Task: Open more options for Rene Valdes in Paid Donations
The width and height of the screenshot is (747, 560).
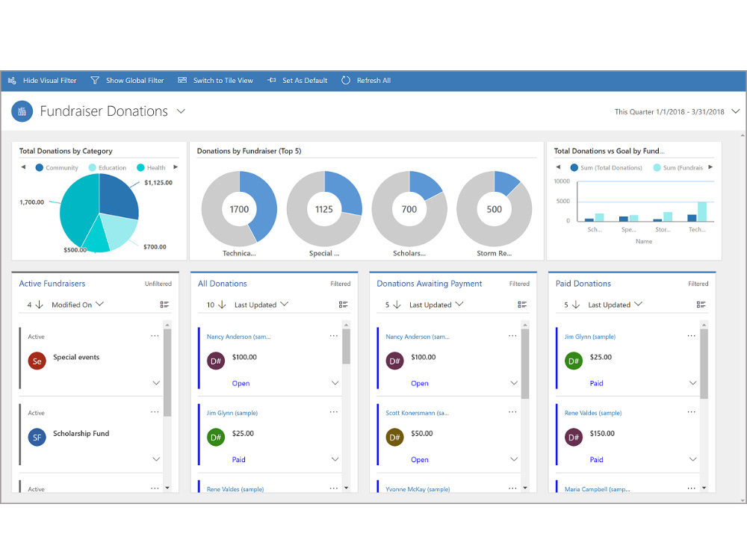Action: pos(691,412)
